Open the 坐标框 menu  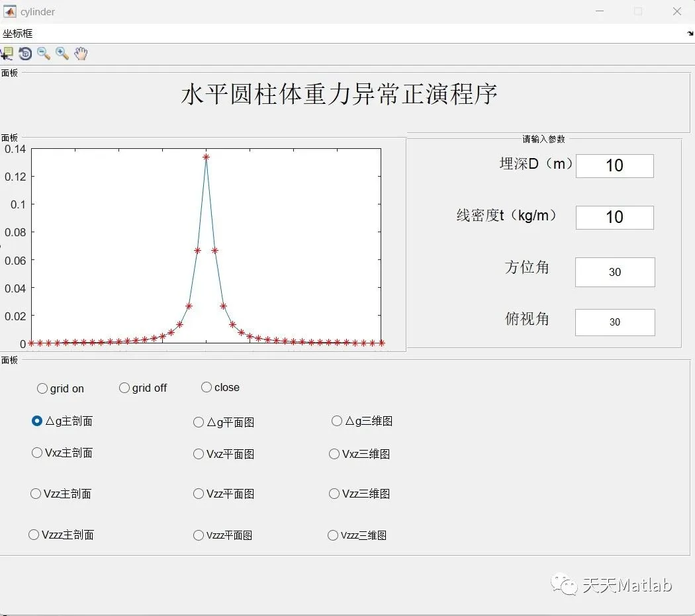pos(17,34)
